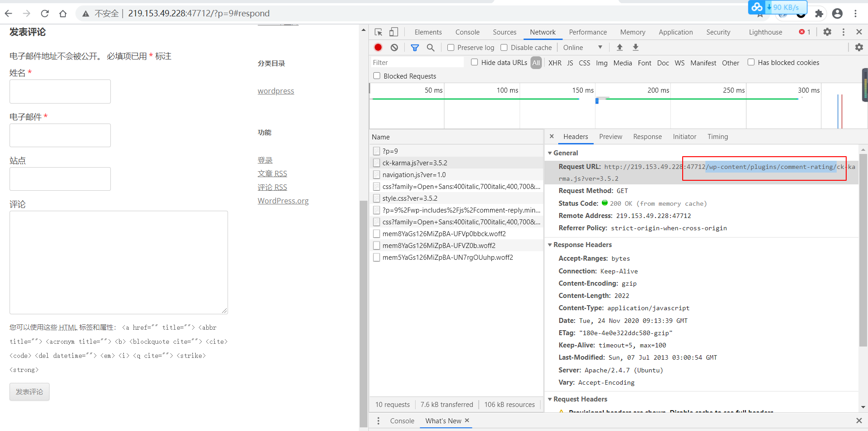
Task: Check the Disable cache option
Action: 504,47
